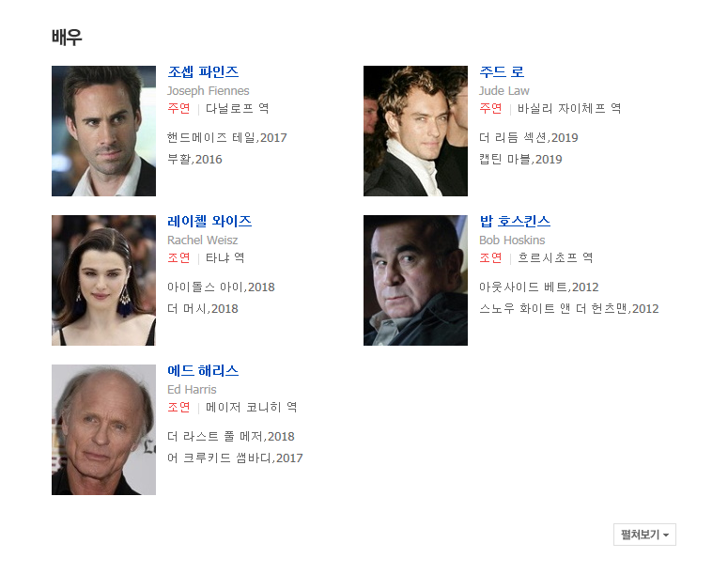
Task: Click Ed Harris portrait thumbnail
Action: 103,429
